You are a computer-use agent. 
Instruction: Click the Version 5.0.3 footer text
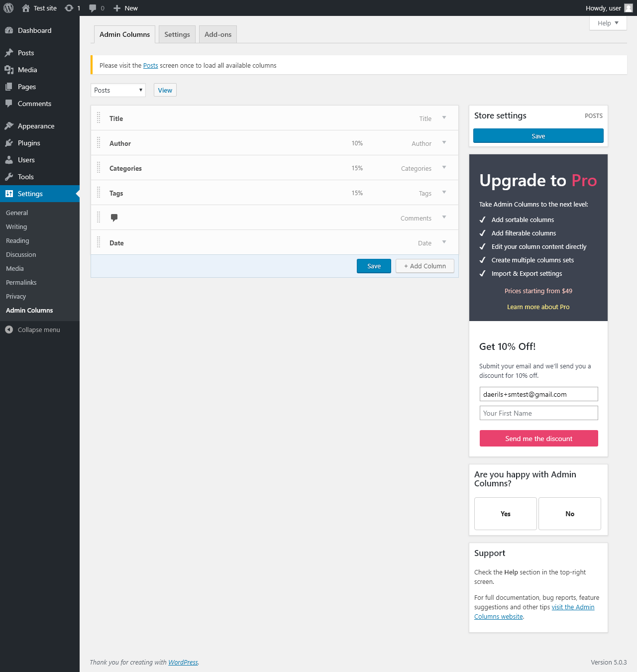609,662
